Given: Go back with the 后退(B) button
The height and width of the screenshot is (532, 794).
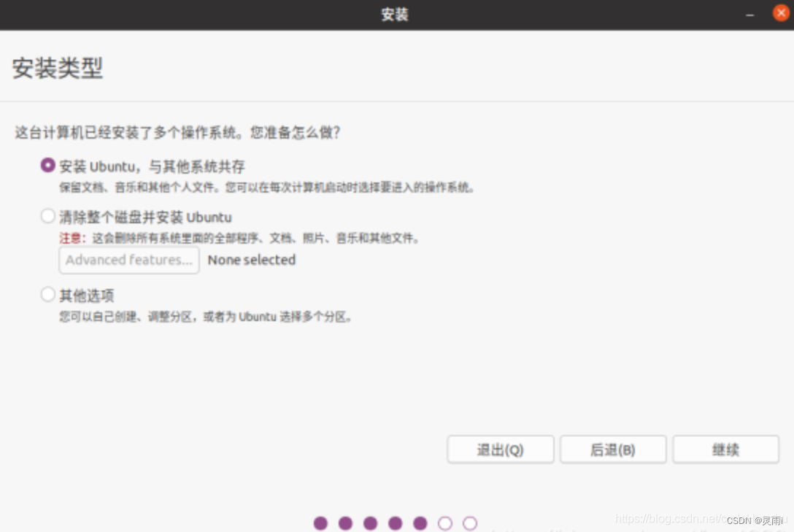Looking at the screenshot, I should coord(613,450).
